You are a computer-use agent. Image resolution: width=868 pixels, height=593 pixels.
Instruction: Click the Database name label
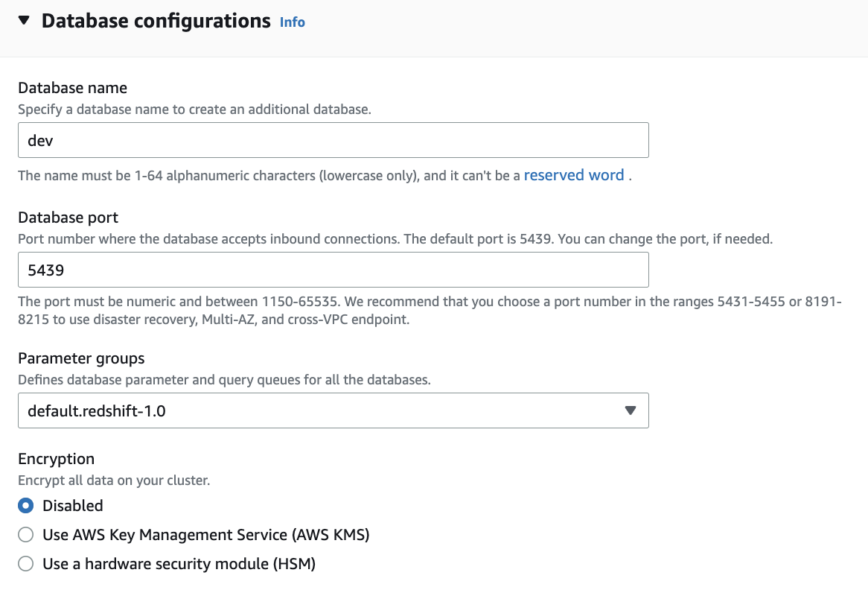(72, 88)
